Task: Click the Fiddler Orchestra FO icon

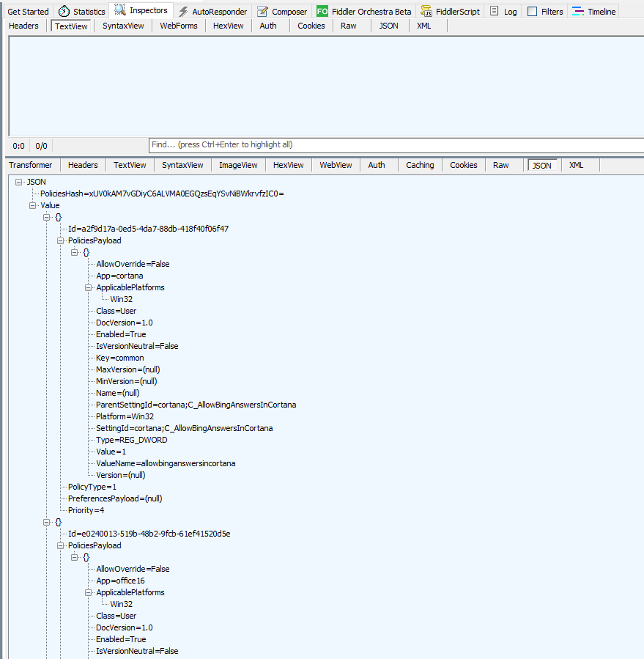Action: coord(322,11)
